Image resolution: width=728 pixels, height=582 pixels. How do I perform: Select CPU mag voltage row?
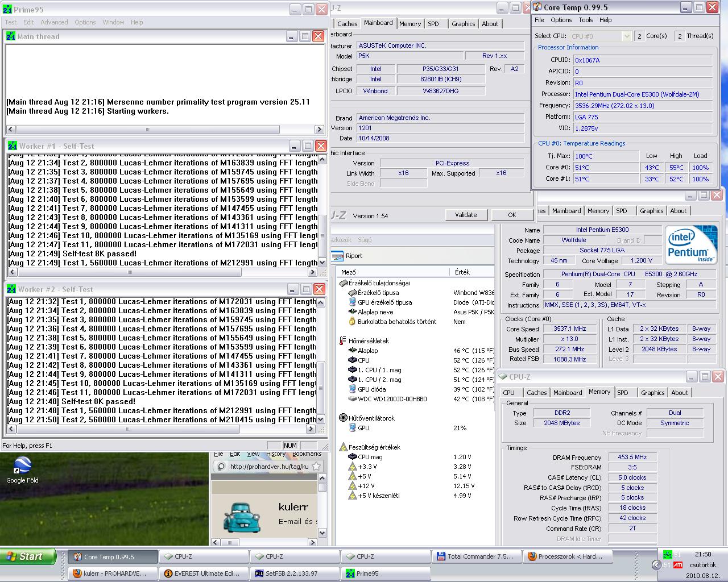[415, 457]
